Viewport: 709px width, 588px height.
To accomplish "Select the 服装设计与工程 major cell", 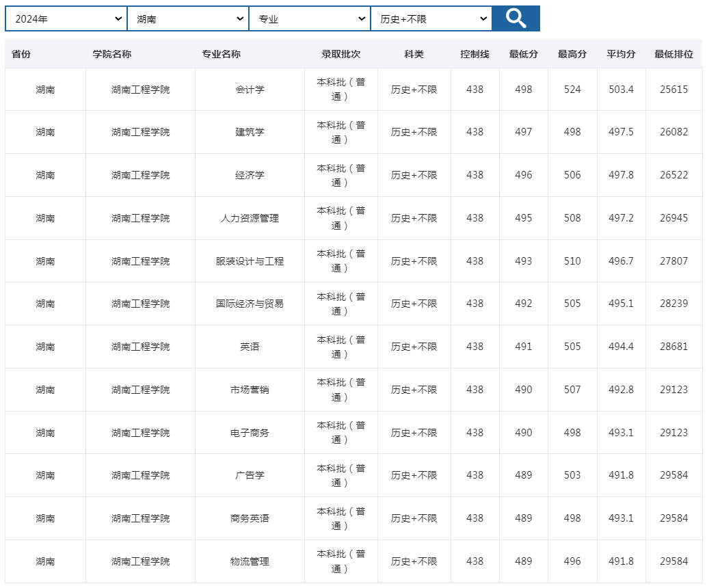I will [x=250, y=261].
